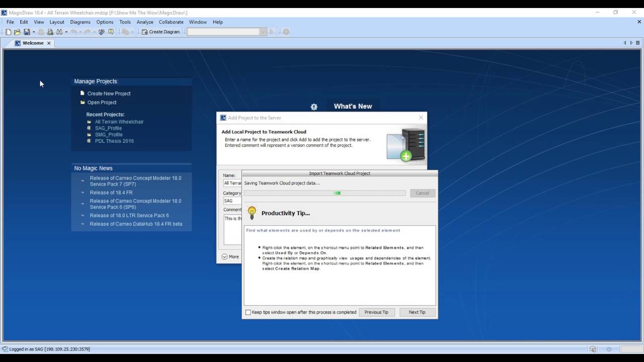Click the Logged in as SAG status text
The image size is (644, 362).
point(49,349)
